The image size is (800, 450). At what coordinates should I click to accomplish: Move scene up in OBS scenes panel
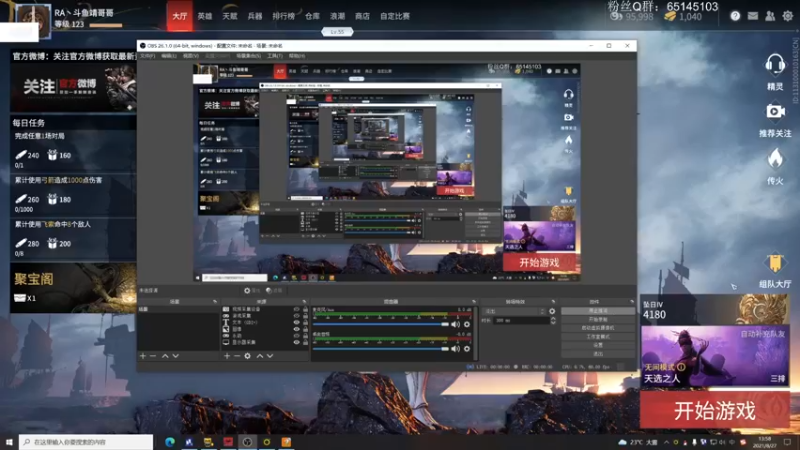(x=165, y=356)
